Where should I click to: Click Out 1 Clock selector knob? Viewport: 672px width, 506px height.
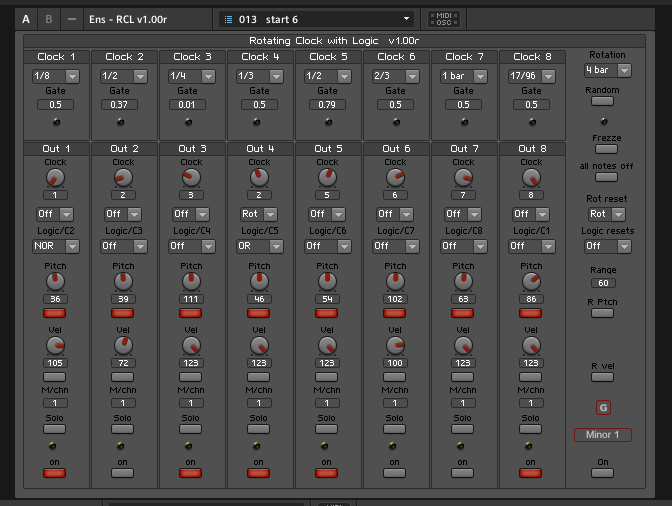(55, 178)
